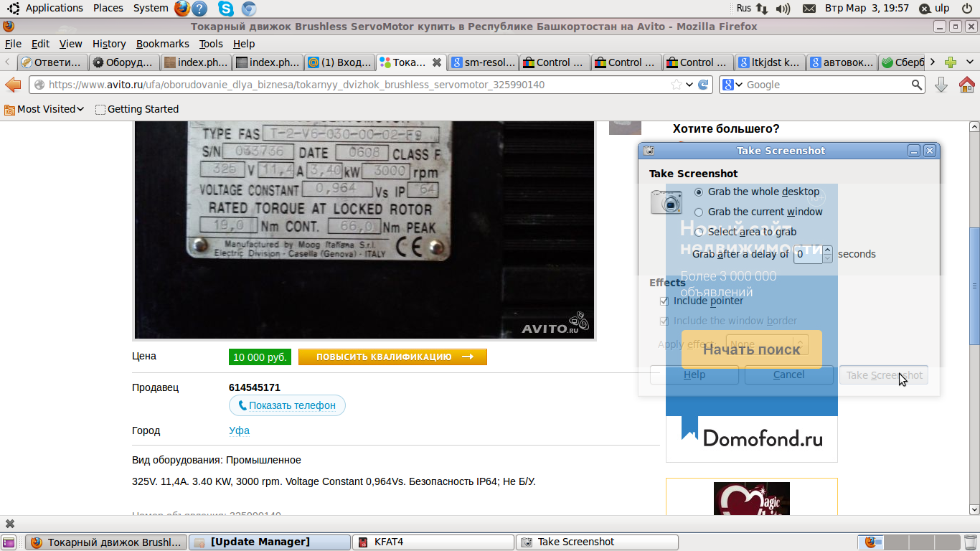
Task: Open the URL history dropdown arrow
Action: [689, 85]
